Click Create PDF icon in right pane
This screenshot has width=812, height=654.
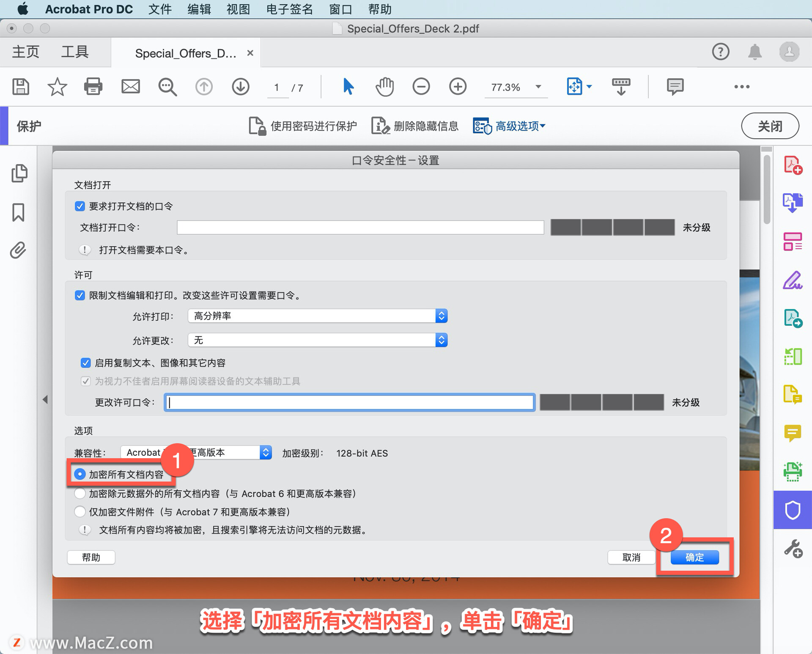coord(793,165)
